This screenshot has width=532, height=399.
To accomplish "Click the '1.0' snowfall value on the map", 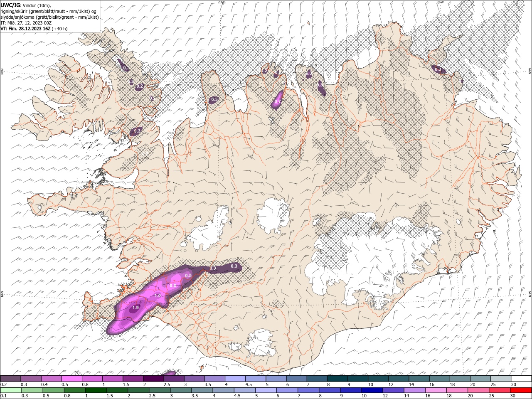I will [x=158, y=296].
